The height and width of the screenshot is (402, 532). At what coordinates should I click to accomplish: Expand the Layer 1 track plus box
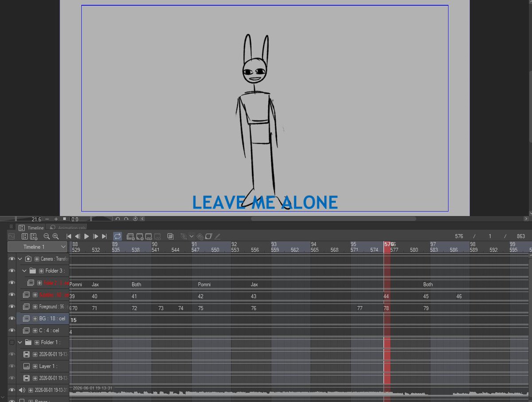pyautogui.click(x=35, y=367)
